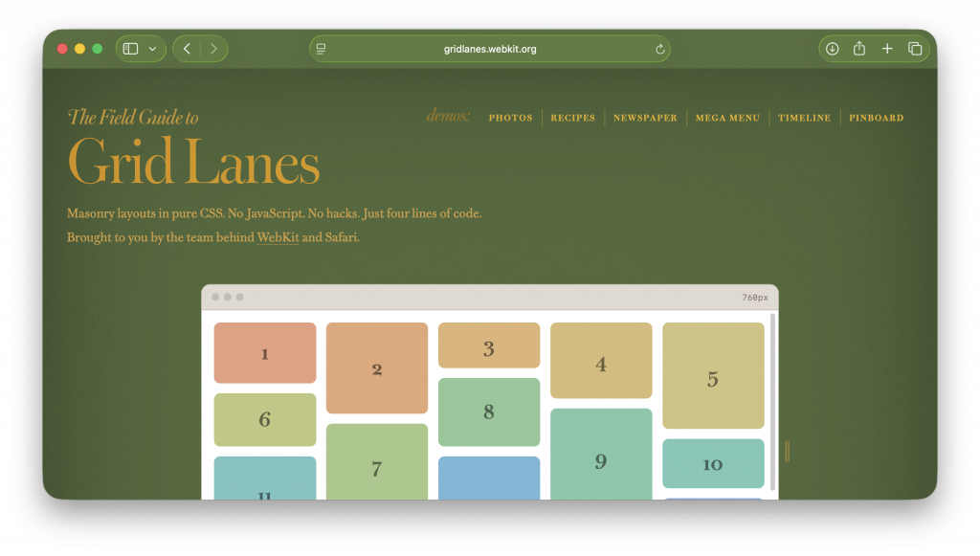Toggle the Safari sidebar icon
This screenshot has height=556, width=980.
130,49
